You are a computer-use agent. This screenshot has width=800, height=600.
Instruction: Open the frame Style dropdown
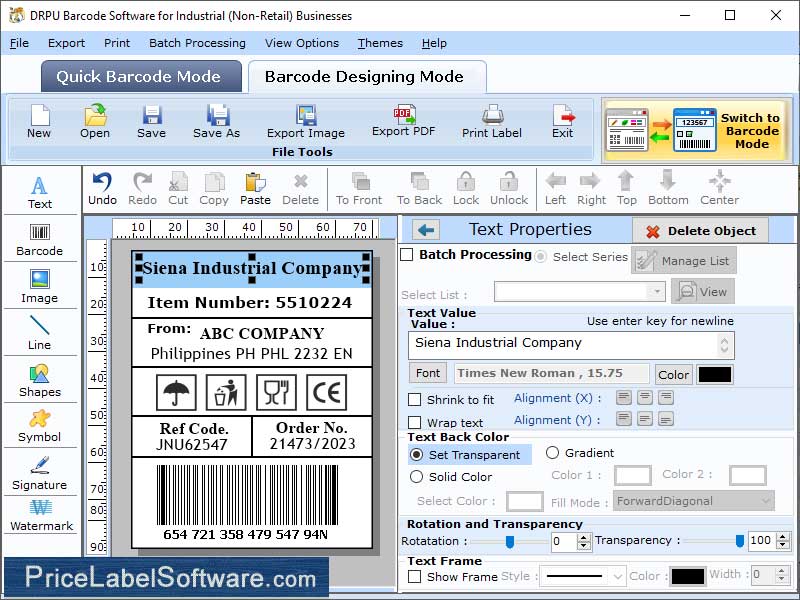582,577
